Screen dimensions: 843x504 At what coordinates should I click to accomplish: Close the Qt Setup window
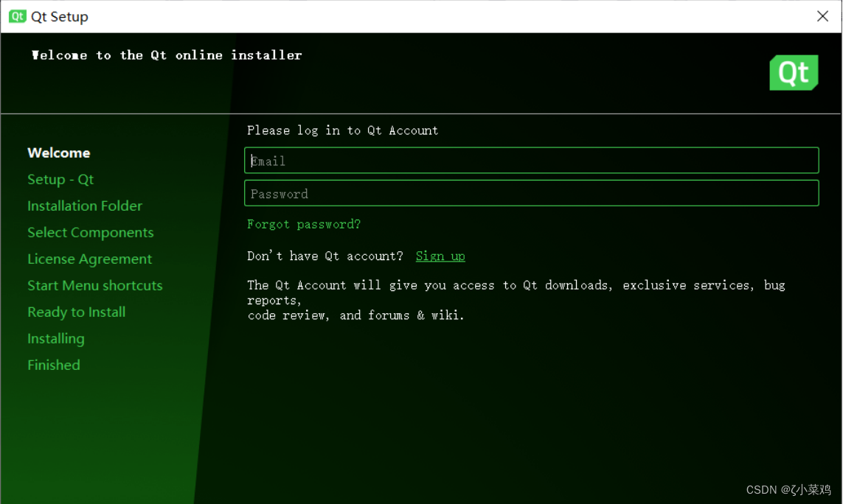pos(822,16)
